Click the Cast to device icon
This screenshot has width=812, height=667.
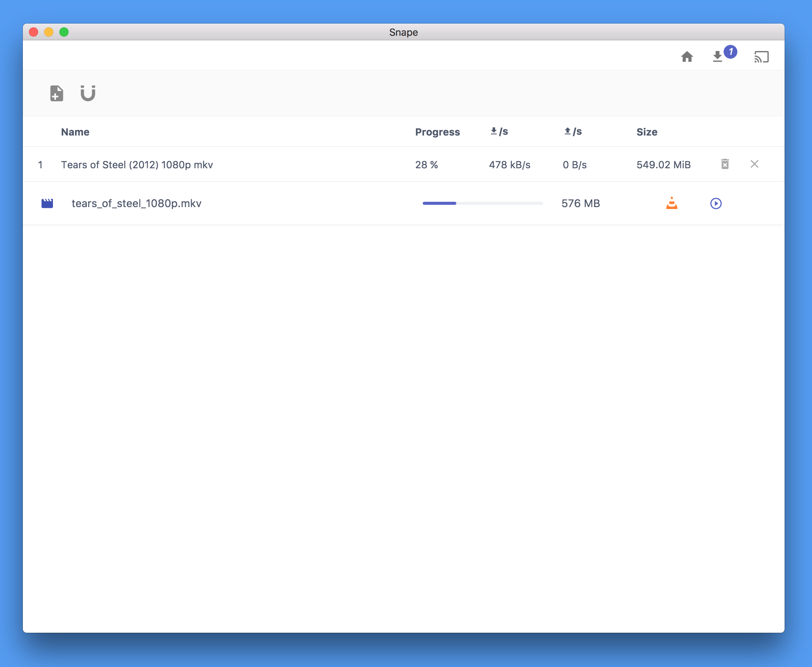[761, 57]
